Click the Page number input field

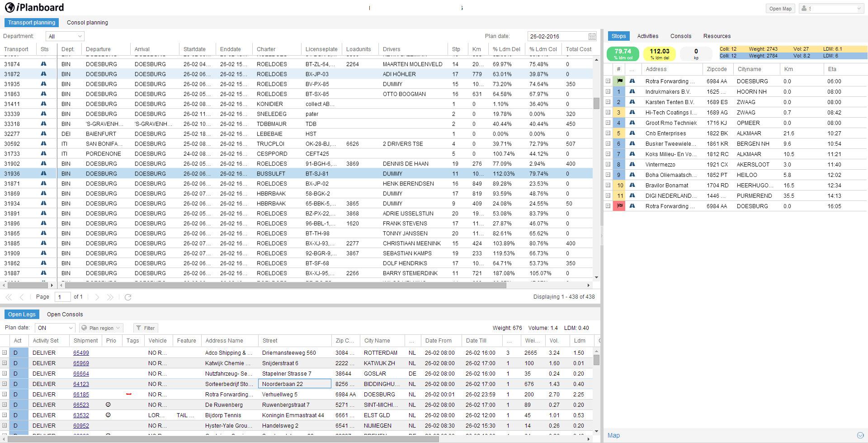[62, 297]
